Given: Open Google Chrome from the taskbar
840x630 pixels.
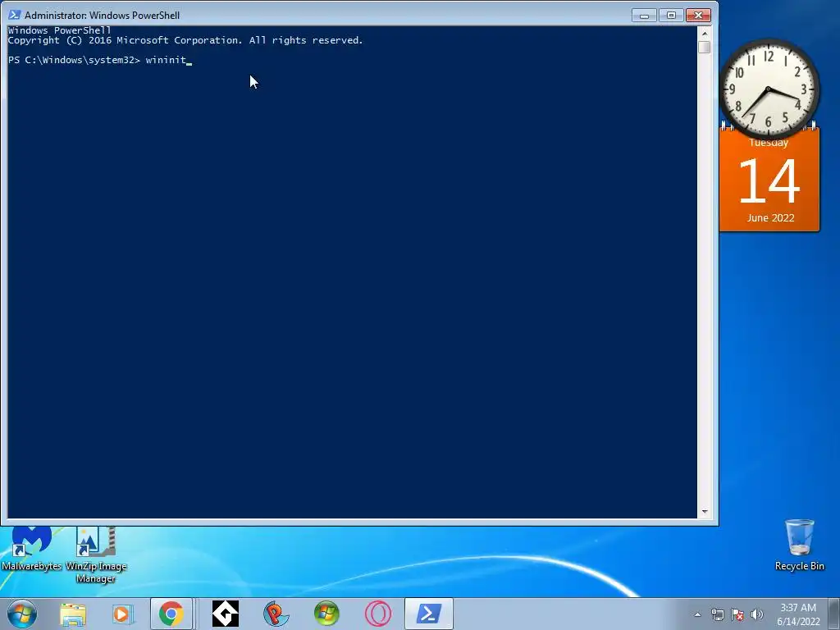Looking at the screenshot, I should click(171, 614).
